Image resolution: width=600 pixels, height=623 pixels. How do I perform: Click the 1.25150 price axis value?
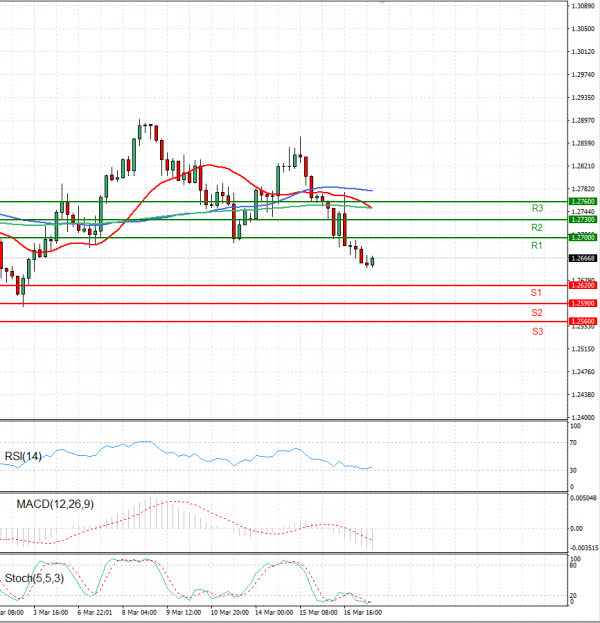tap(583, 349)
